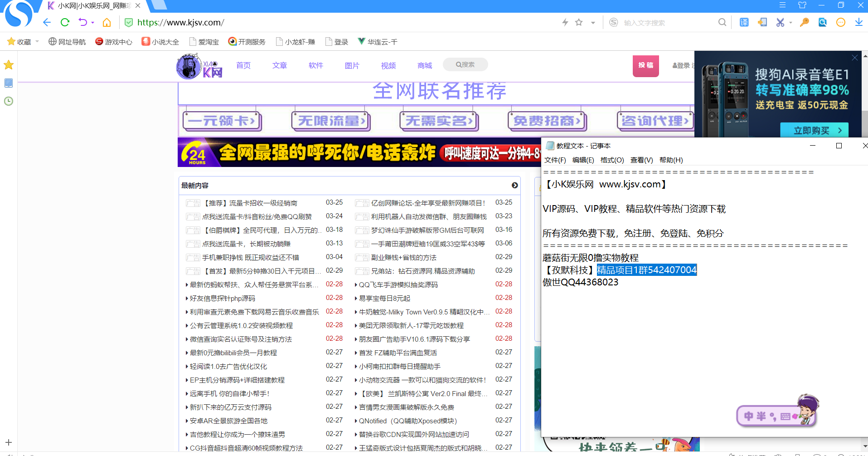Click the send-to-mobile phone icon

click(762, 22)
